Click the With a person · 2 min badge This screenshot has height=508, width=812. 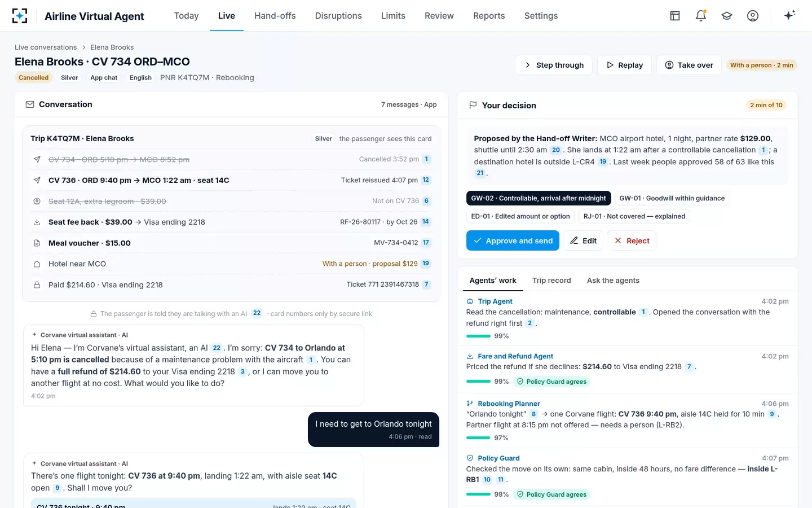point(761,65)
